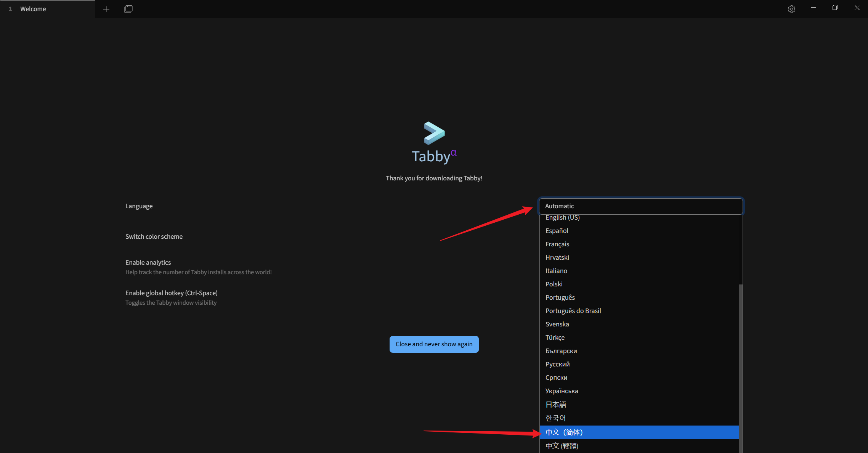Open a new tab with the plus icon
The height and width of the screenshot is (453, 868).
pyautogui.click(x=106, y=9)
